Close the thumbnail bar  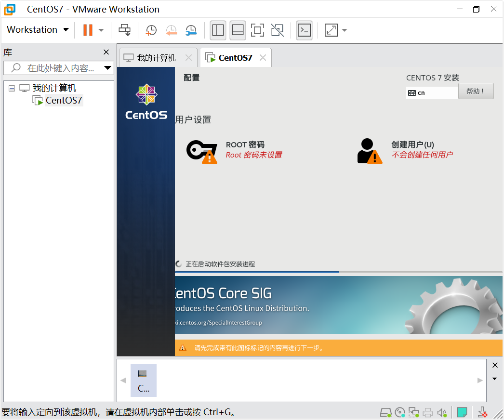click(495, 365)
